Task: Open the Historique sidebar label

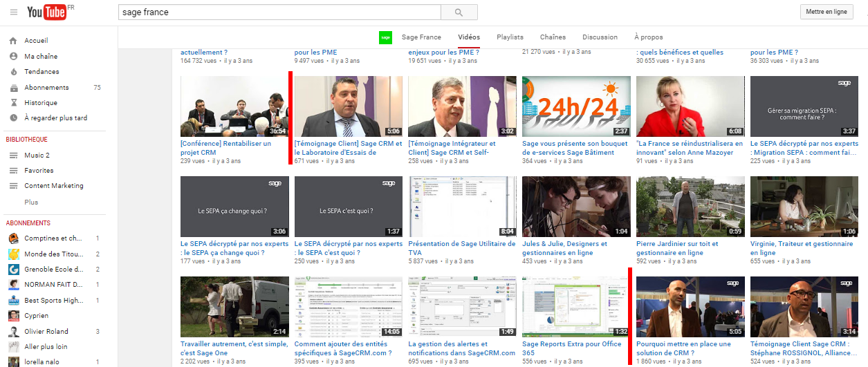Action: tap(41, 103)
